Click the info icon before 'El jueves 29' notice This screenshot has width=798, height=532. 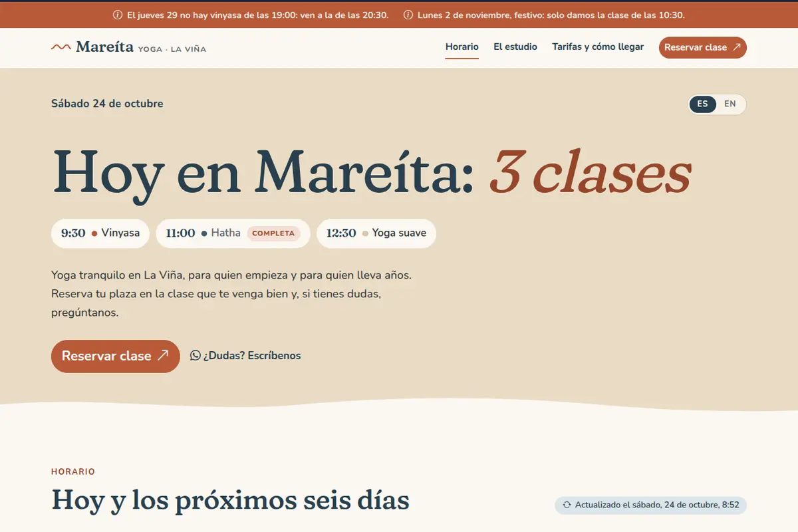tap(118, 15)
